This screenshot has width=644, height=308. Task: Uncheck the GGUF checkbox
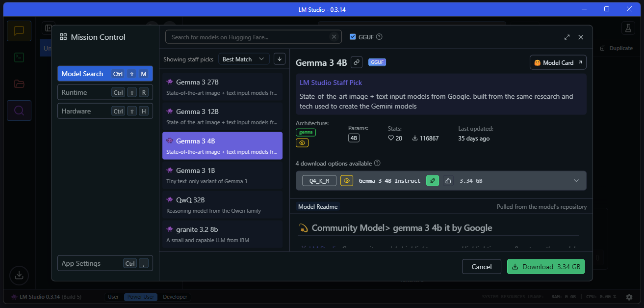(353, 37)
